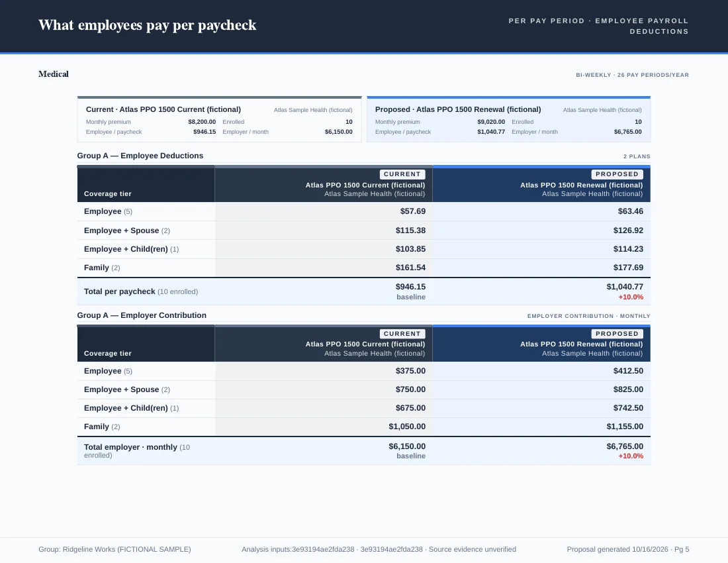Click the $9,020.00 monthly premium value
This screenshot has height=563, width=728.
491,122
